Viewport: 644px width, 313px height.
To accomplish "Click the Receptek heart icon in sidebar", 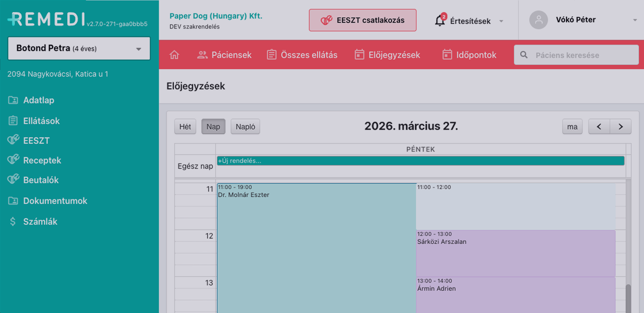I will (x=13, y=160).
